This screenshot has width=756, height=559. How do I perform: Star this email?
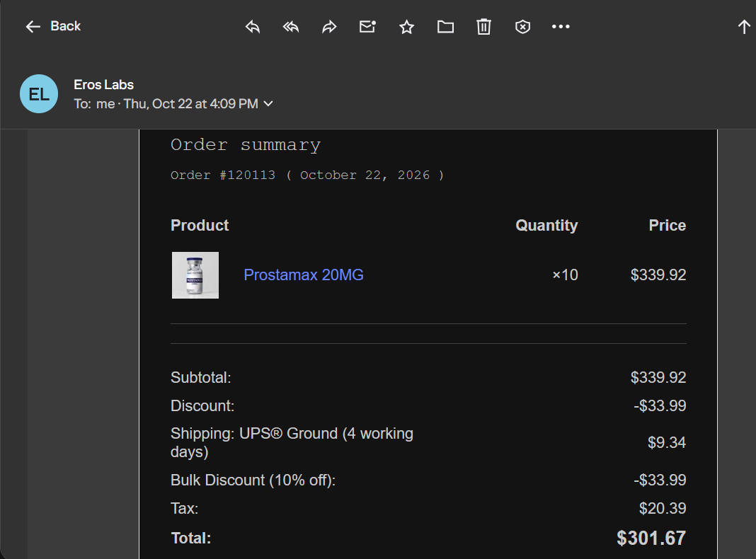coord(406,26)
